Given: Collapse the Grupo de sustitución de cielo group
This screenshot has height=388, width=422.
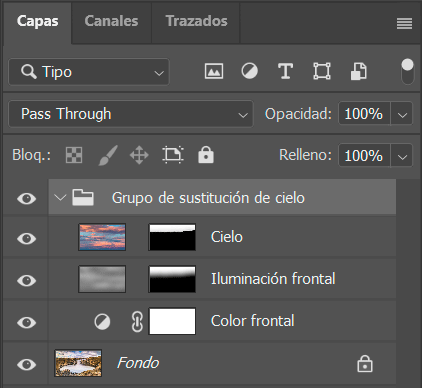Looking at the screenshot, I should [60, 198].
